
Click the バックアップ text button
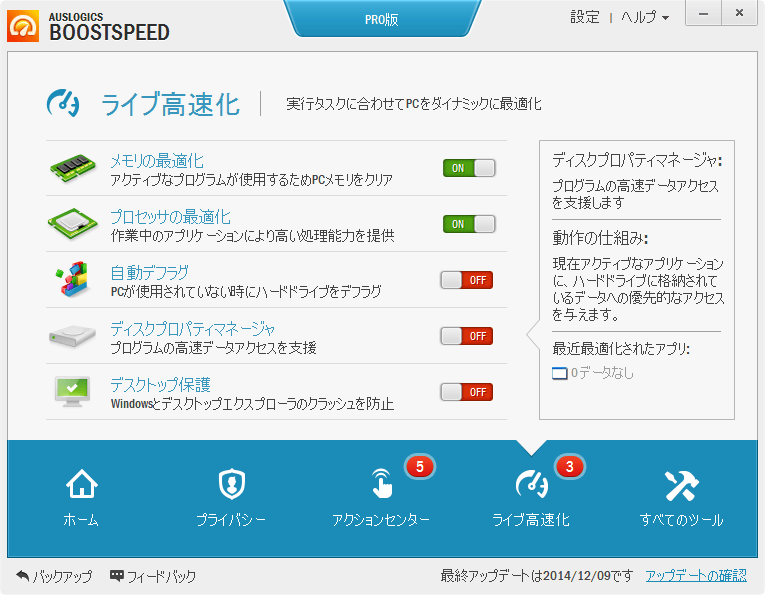pyautogui.click(x=62, y=576)
